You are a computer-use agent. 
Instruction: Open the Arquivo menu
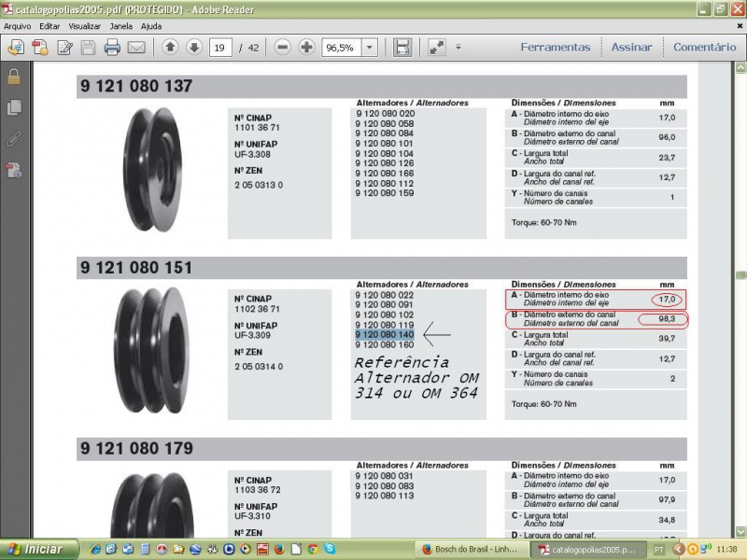[17, 26]
